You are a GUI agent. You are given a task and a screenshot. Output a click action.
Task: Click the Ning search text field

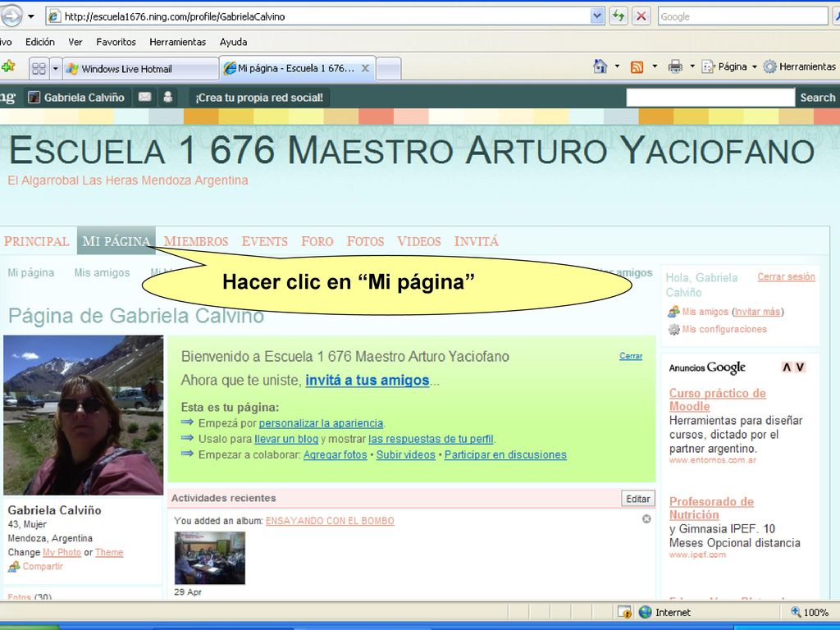coord(710,98)
